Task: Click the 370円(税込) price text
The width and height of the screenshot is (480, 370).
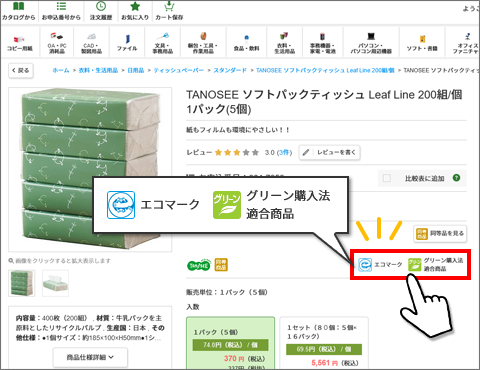Action: click(244, 359)
